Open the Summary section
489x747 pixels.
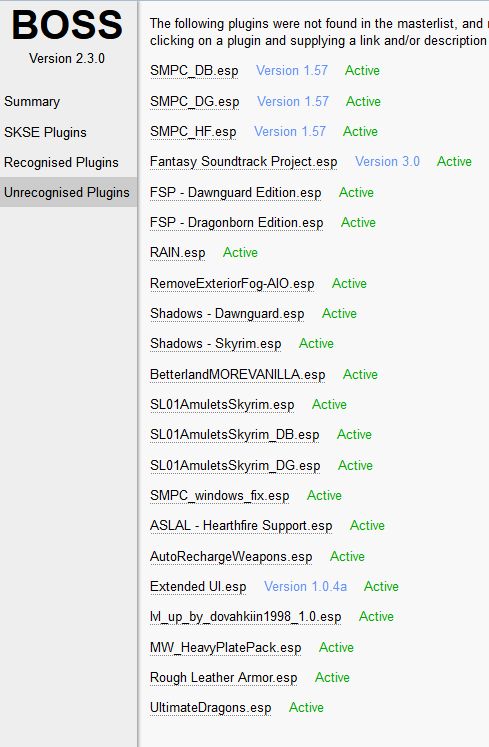(32, 101)
